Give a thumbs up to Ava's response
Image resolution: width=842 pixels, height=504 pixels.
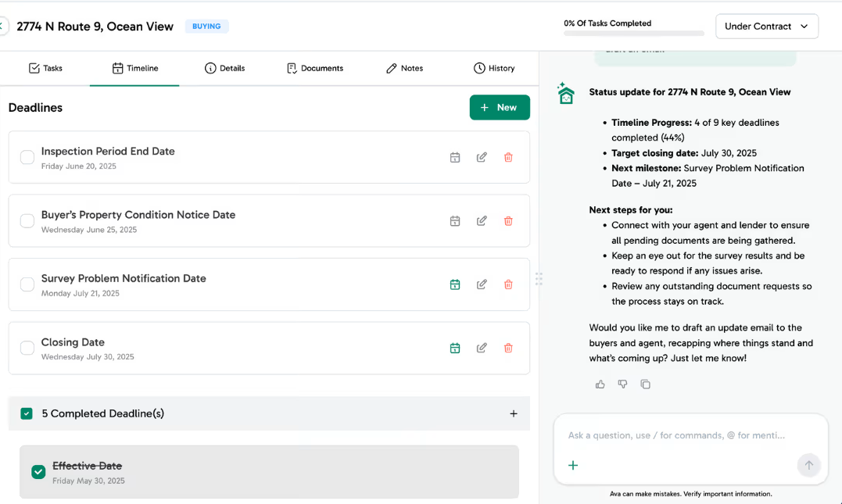pos(600,384)
